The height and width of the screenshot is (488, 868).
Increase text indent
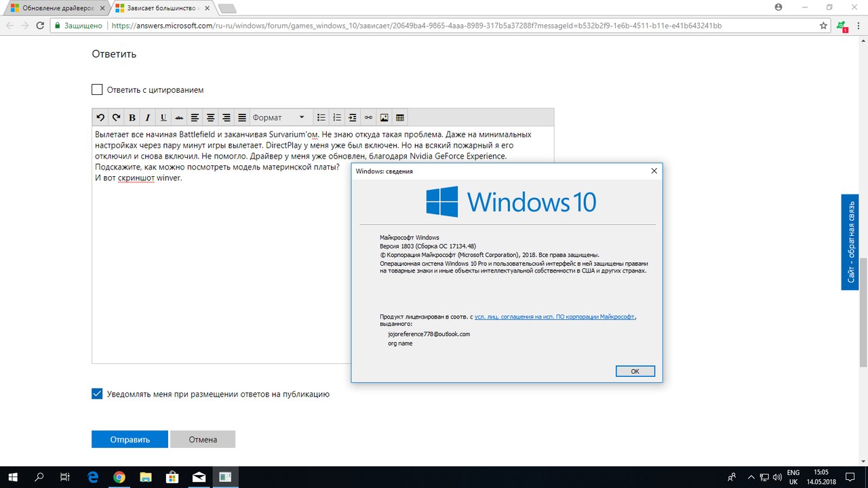353,117
